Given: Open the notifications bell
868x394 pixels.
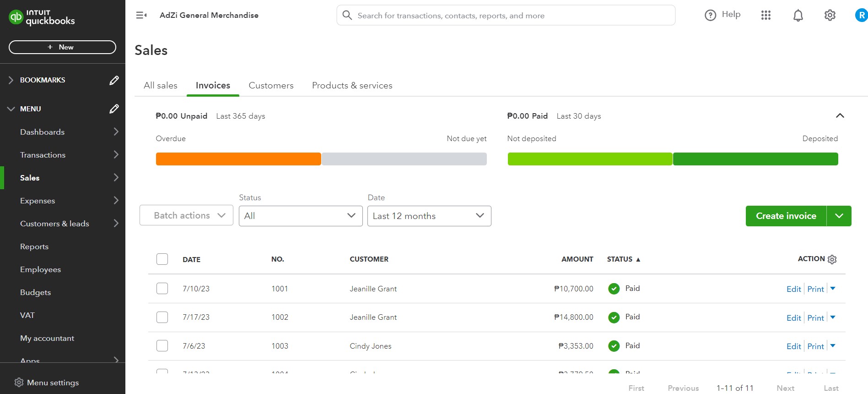Looking at the screenshot, I should [798, 16].
